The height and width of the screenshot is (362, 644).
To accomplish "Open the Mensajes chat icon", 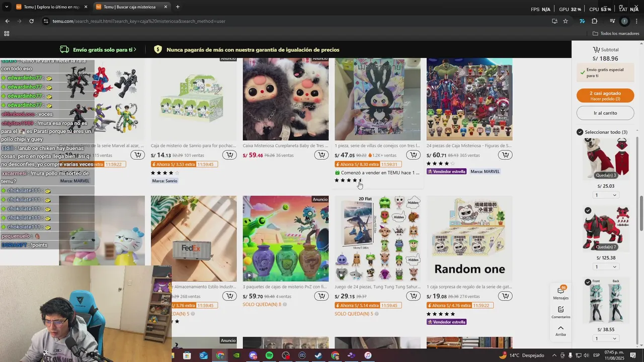I will pyautogui.click(x=560, y=292).
